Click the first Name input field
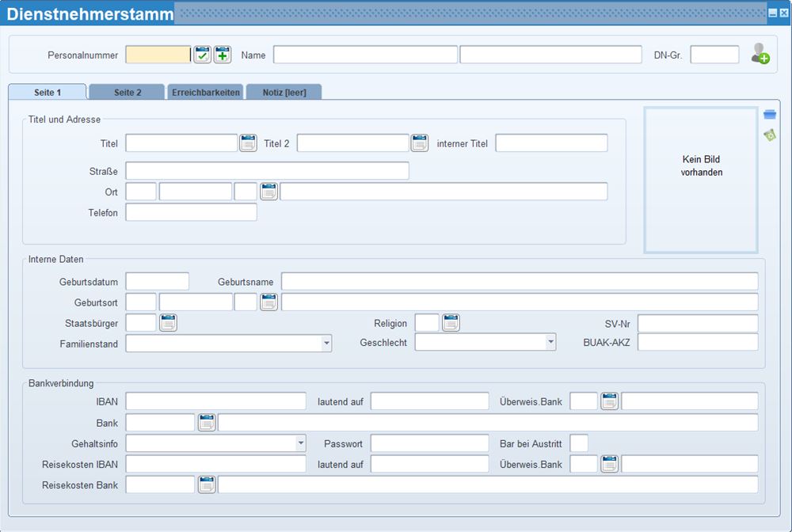 [366, 55]
